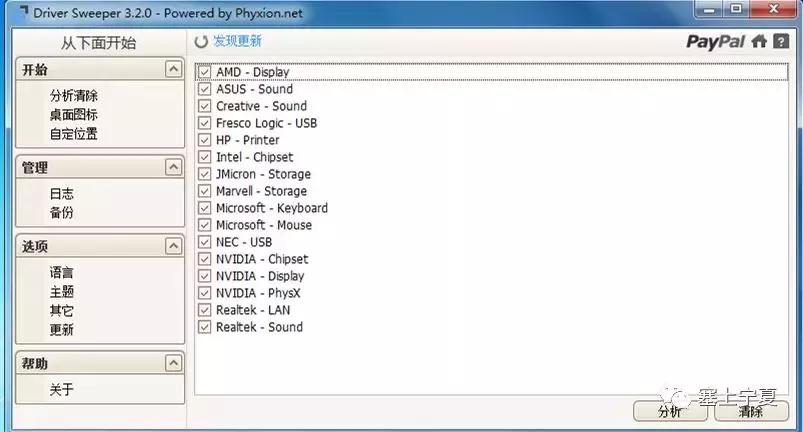803x432 pixels.
Task: Toggle the Marvell - Storage checkbox
Action: point(204,191)
